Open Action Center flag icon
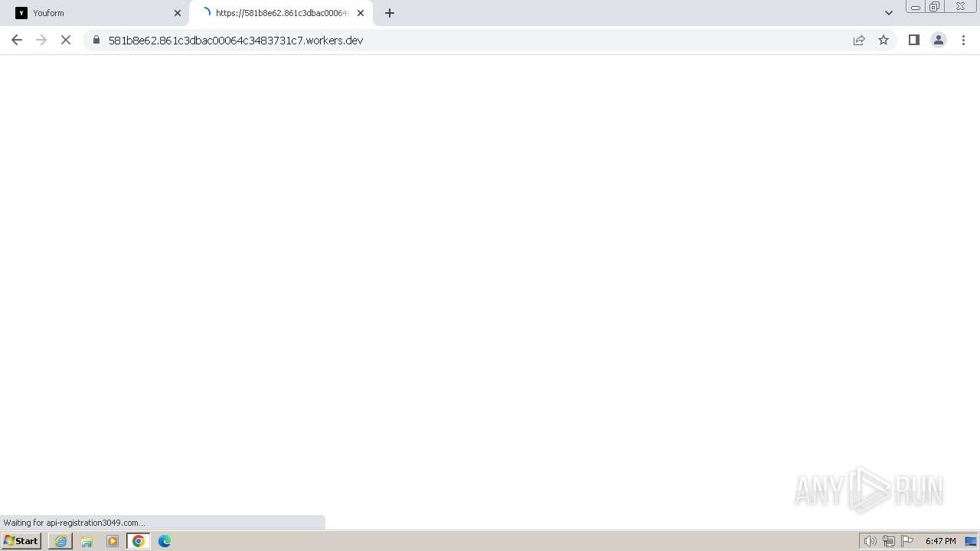 pyautogui.click(x=907, y=541)
